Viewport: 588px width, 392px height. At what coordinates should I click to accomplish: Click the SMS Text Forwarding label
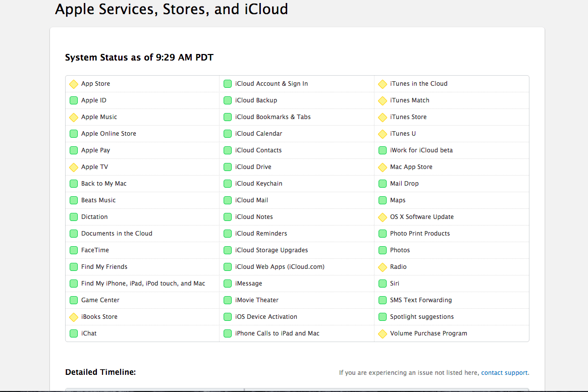pos(421,300)
